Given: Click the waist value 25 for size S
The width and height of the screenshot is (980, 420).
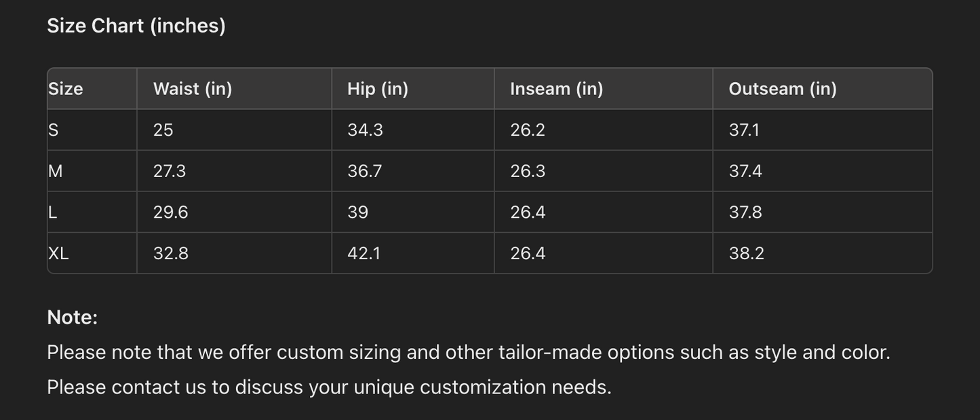Looking at the screenshot, I should click(163, 130).
